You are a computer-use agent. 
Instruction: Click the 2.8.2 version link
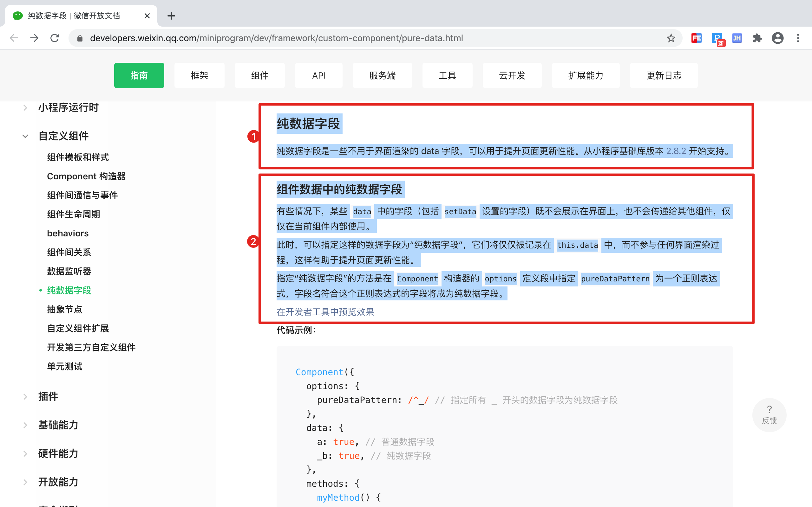(676, 151)
